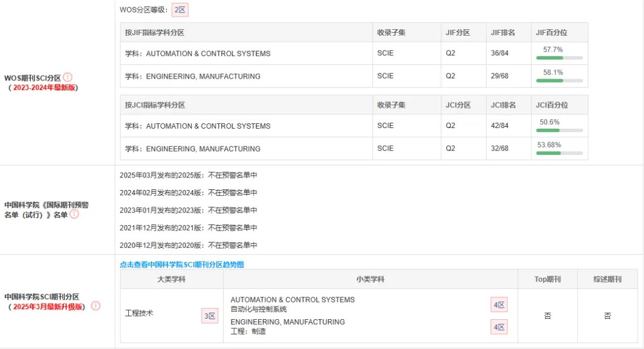Click the Top期刊 column header
644x349 pixels.
[x=547, y=279]
